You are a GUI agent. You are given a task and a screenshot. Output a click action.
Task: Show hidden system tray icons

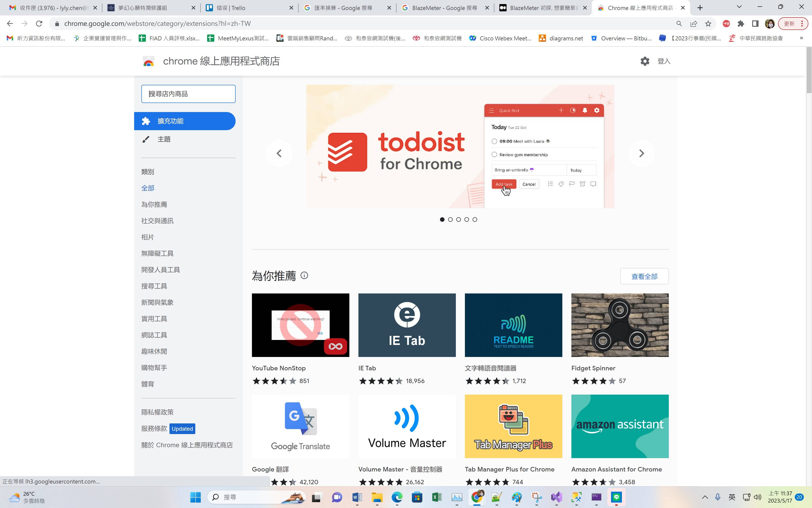(x=705, y=497)
